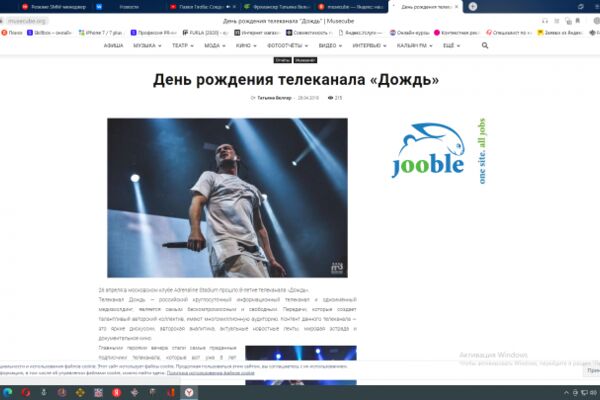Open the «Яндекс.Услуги» bookmark

coord(360,33)
